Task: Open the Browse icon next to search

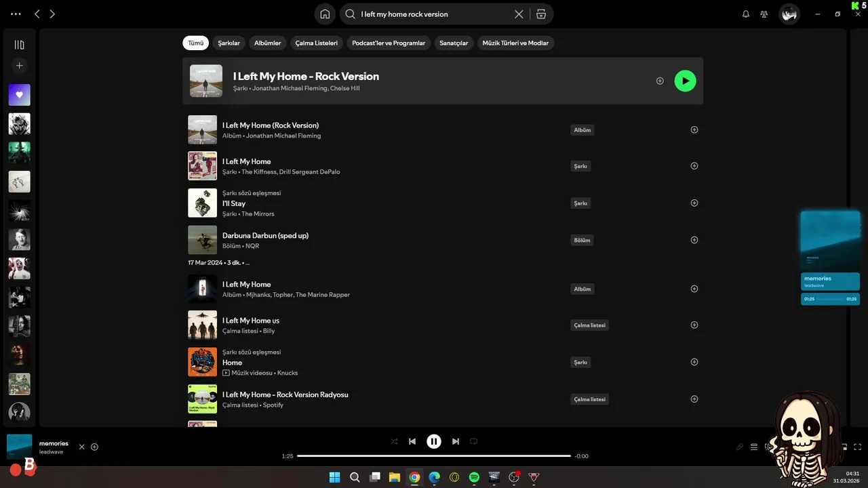Action: pyautogui.click(x=541, y=14)
